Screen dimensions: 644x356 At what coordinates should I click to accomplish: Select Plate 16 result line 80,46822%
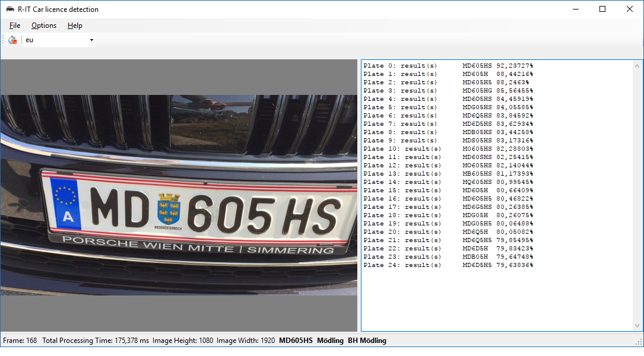point(448,199)
